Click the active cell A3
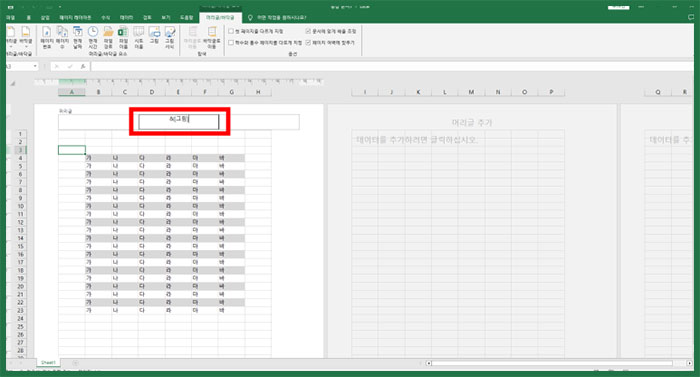The image size is (700, 377). [x=71, y=150]
